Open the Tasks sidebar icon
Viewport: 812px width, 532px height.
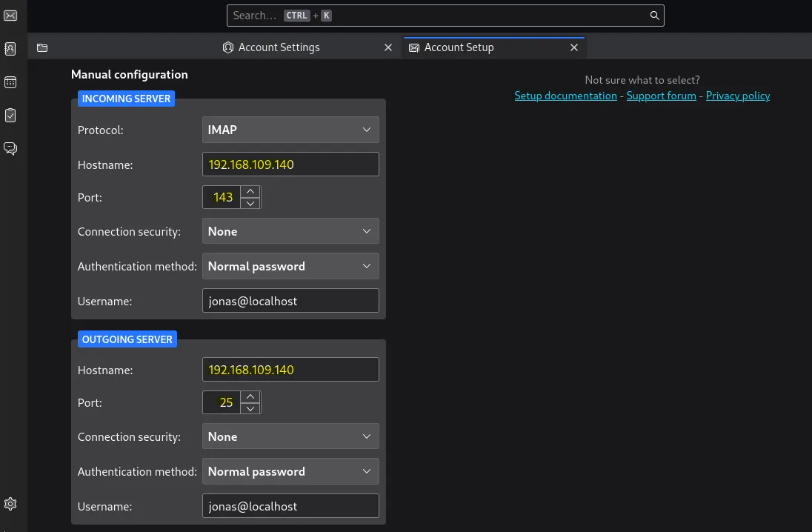pos(10,116)
